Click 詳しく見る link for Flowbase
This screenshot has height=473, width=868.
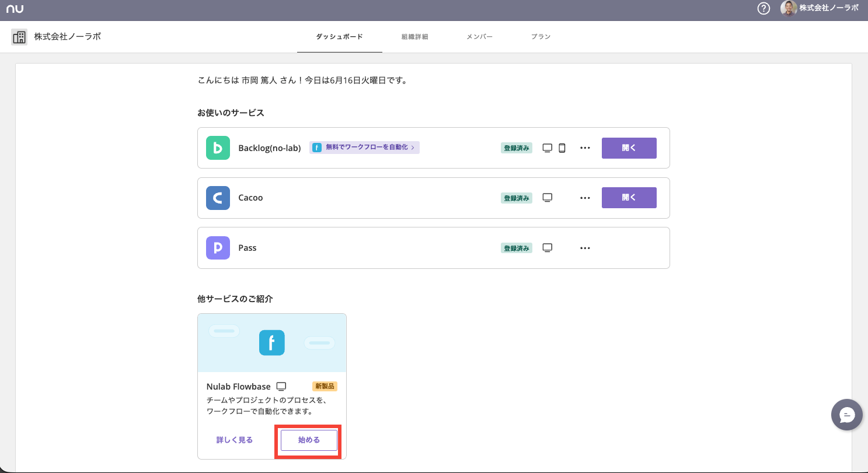pyautogui.click(x=235, y=440)
